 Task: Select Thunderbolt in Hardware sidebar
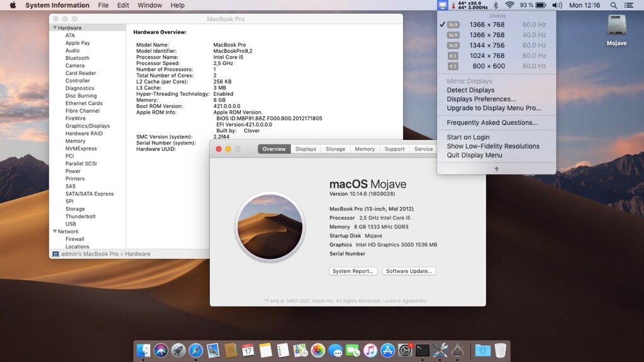[80, 217]
